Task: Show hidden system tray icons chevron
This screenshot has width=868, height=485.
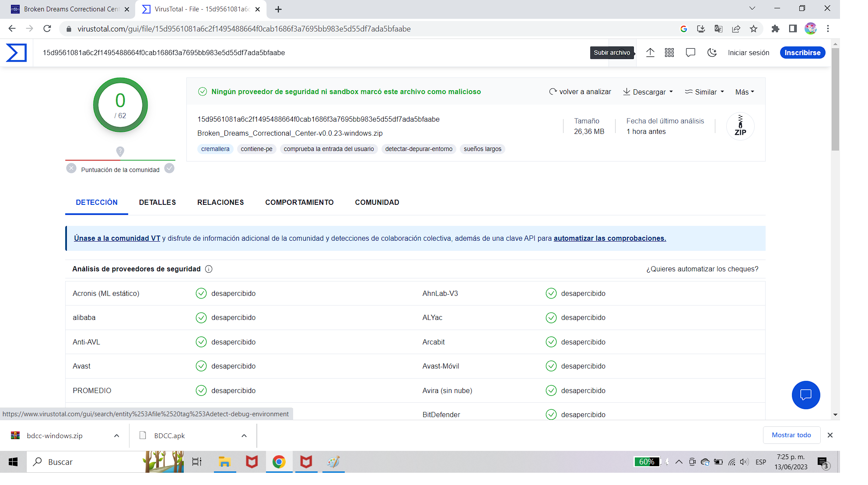Action: pos(679,462)
